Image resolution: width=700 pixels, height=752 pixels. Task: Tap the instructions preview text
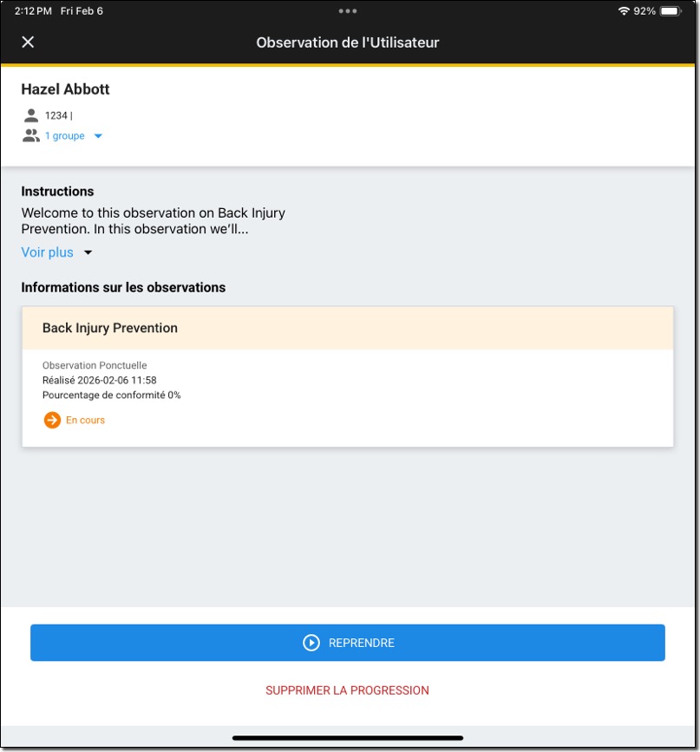point(153,221)
